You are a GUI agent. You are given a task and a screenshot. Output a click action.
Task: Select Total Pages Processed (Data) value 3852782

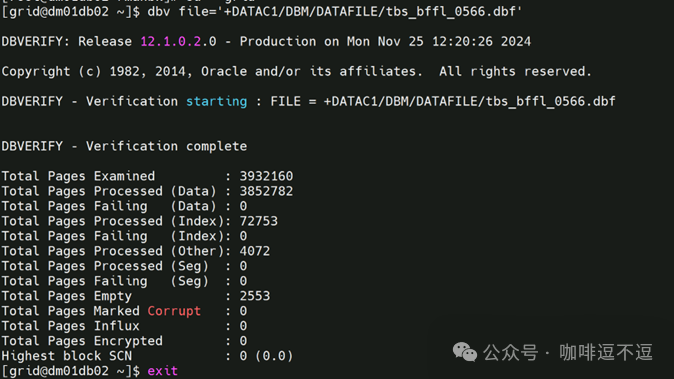[x=266, y=191]
